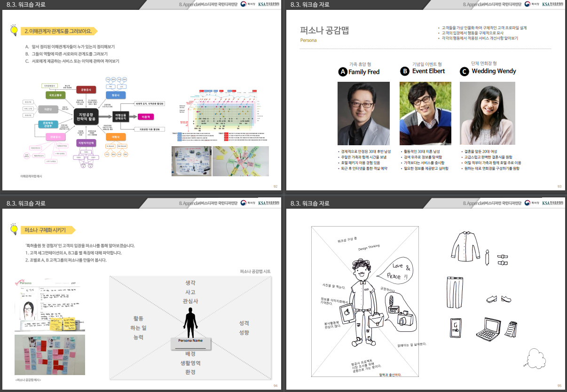Click the yellow 이해관계자 관계도를 그려보아요 heading banner

59,31
